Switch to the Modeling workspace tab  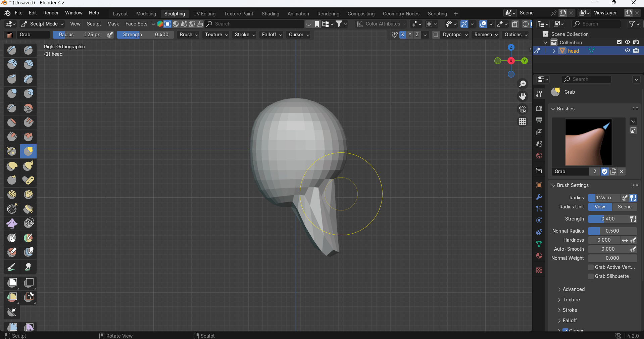[x=146, y=14]
